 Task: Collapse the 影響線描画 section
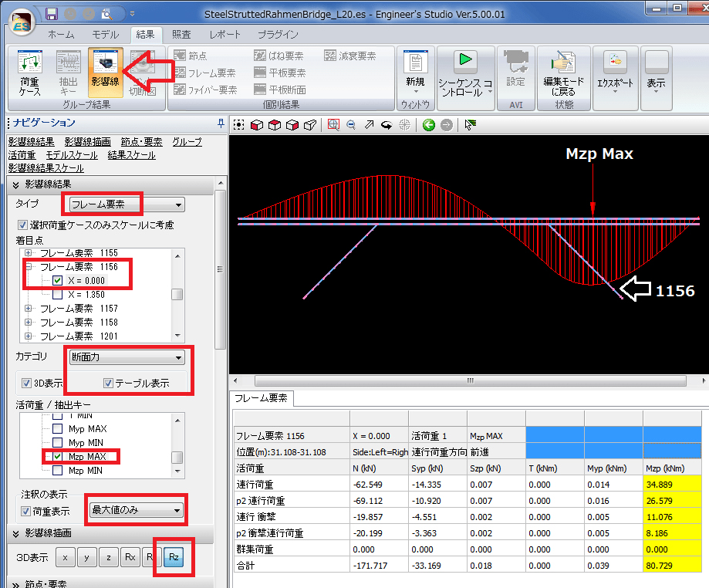16,534
